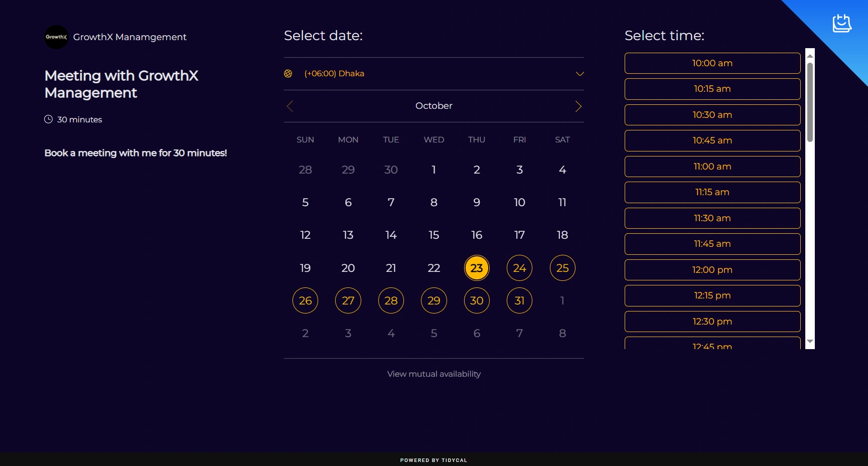Select the highlighted date October 23
868x466 pixels.
(476, 268)
